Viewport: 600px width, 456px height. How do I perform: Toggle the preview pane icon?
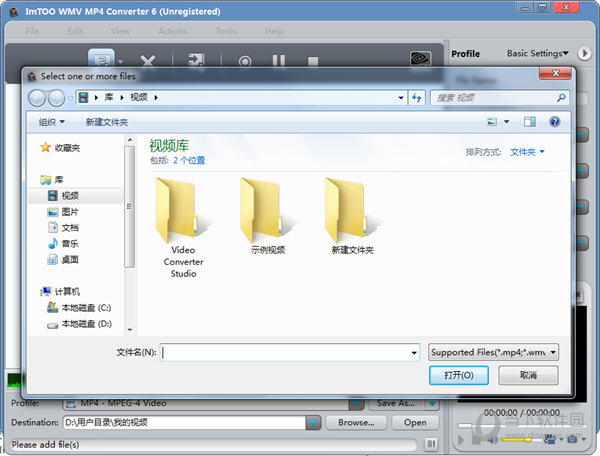pyautogui.click(x=530, y=122)
